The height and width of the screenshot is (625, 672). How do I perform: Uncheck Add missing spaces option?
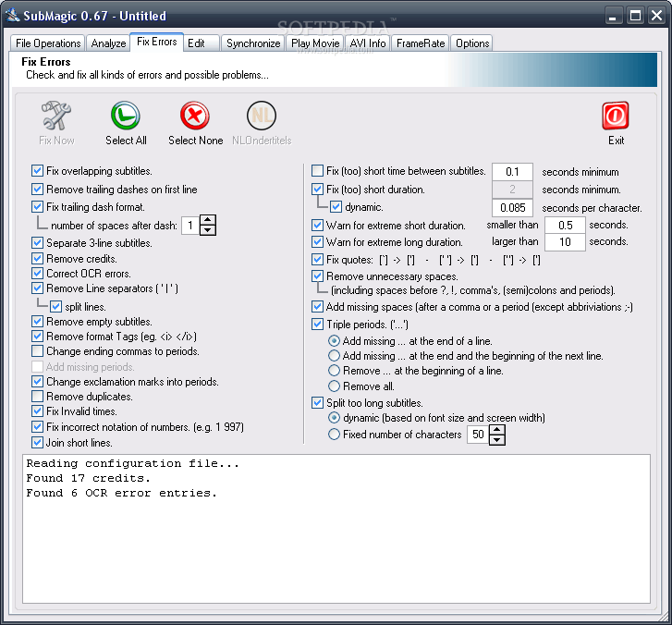click(x=317, y=307)
